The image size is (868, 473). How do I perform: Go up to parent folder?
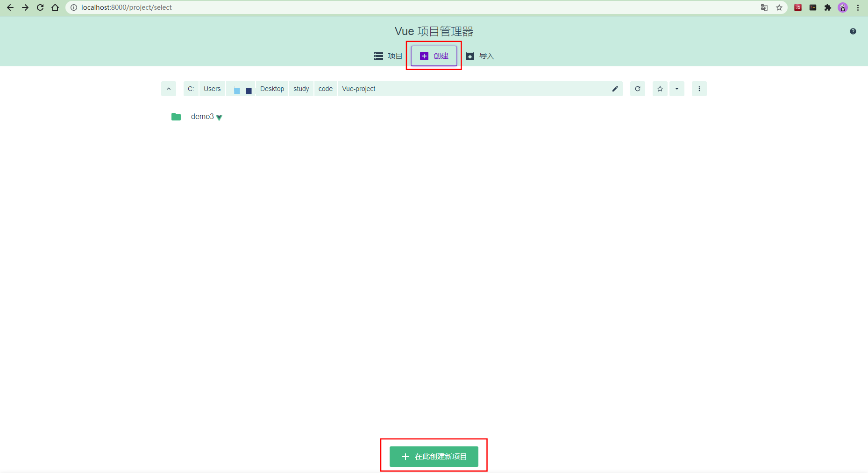tap(169, 89)
